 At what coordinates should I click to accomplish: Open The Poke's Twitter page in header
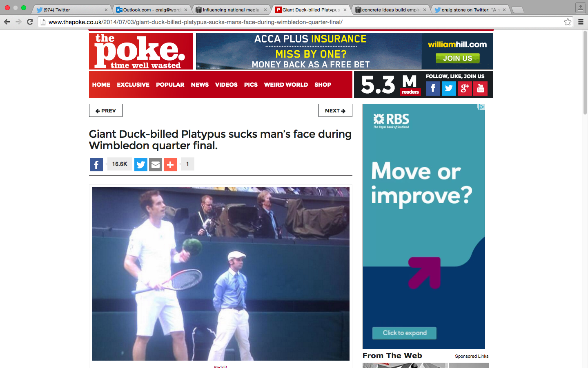tap(449, 88)
